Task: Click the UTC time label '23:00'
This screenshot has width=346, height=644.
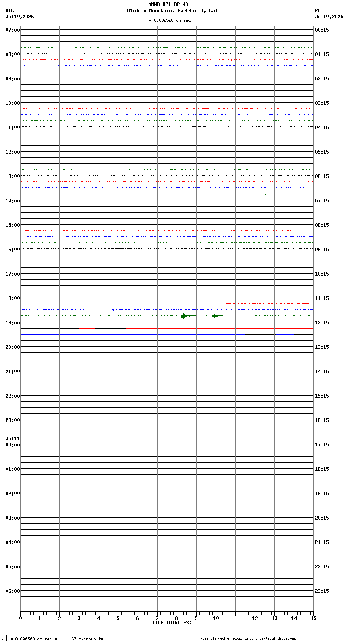Action: click(x=13, y=420)
